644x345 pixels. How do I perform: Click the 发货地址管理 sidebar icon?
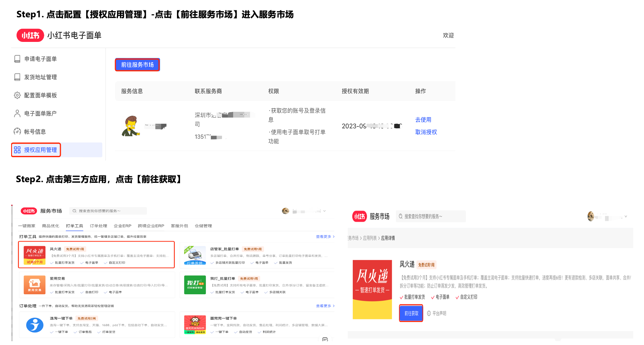click(x=17, y=77)
